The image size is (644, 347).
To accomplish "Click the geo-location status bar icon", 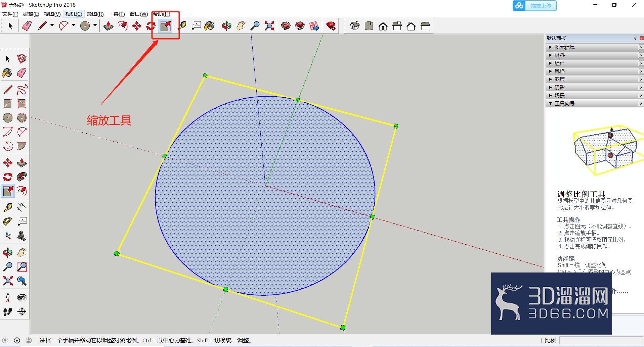I will tap(5, 340).
